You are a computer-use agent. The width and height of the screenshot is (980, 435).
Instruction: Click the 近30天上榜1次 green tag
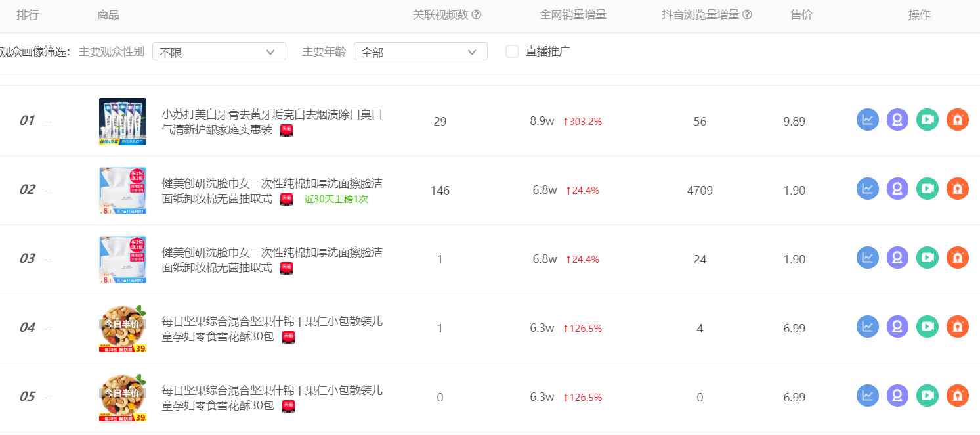[336, 199]
